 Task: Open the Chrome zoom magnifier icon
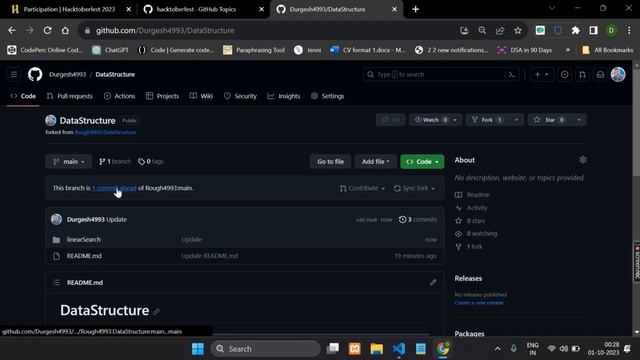point(482,30)
